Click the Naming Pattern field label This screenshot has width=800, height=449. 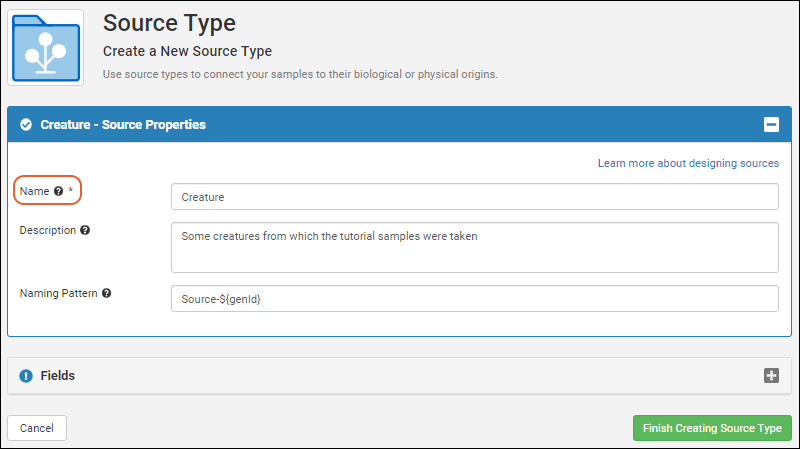tap(58, 293)
